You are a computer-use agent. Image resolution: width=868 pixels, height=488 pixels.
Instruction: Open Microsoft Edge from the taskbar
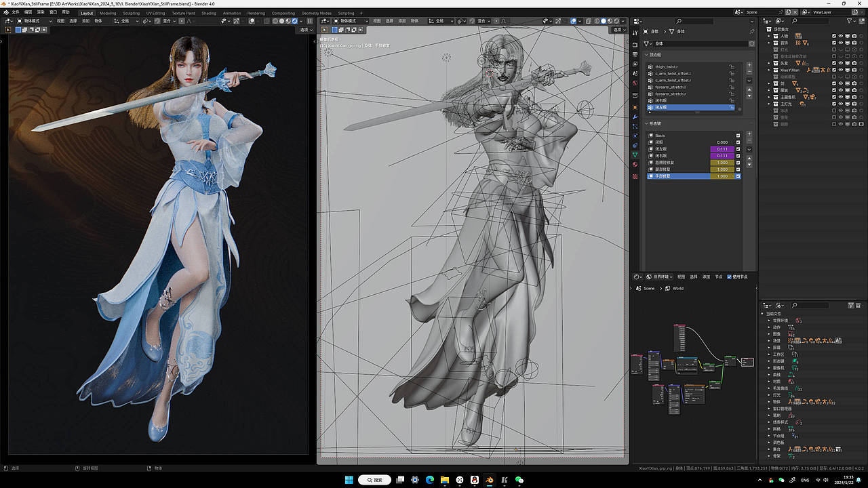[430, 480]
